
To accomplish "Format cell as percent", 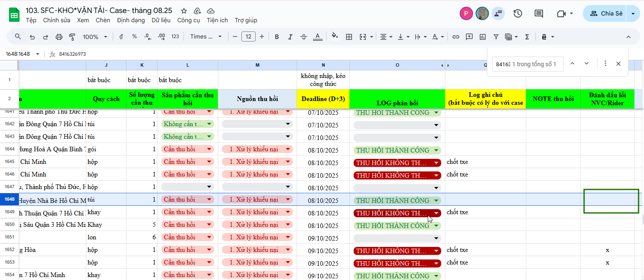I will click(134, 36).
